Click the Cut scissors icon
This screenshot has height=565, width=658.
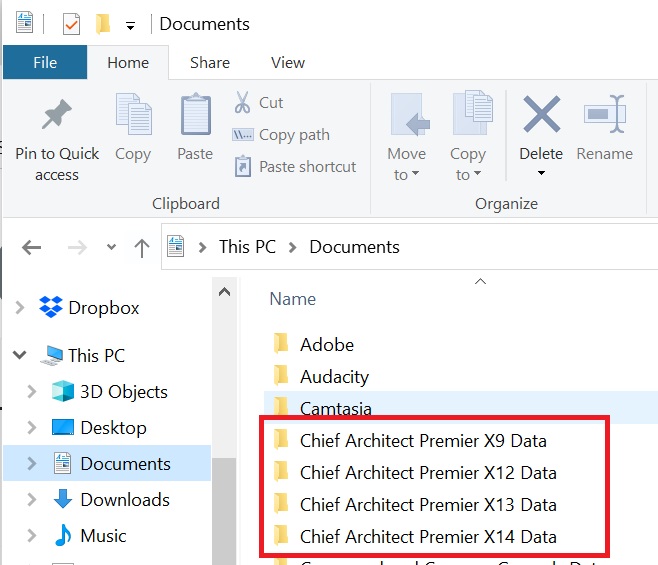click(x=243, y=102)
